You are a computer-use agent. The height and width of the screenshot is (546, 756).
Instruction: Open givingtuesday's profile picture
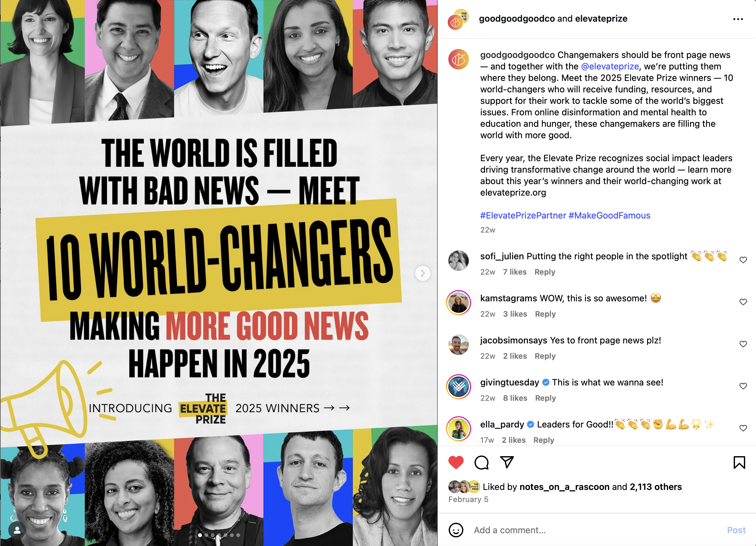[458, 387]
